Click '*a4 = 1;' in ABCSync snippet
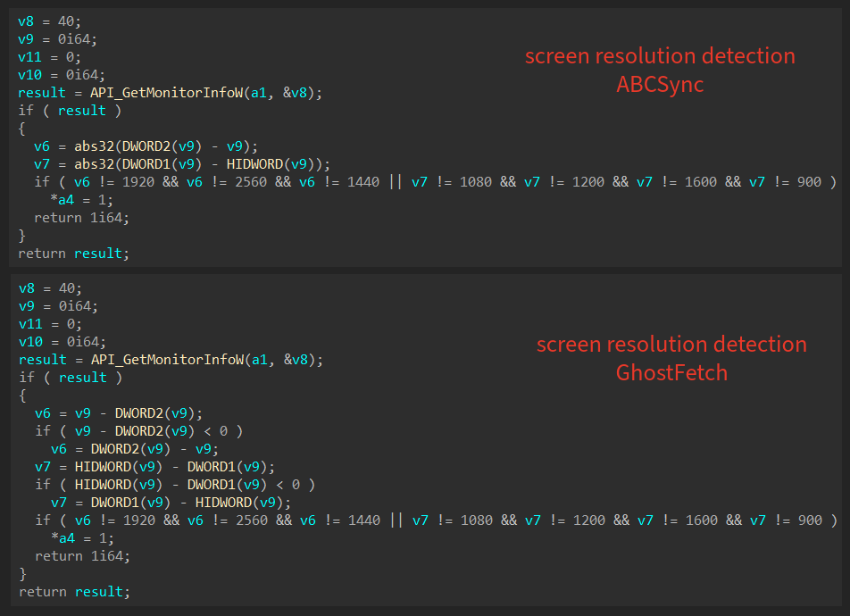850x616 pixels. tap(81, 200)
